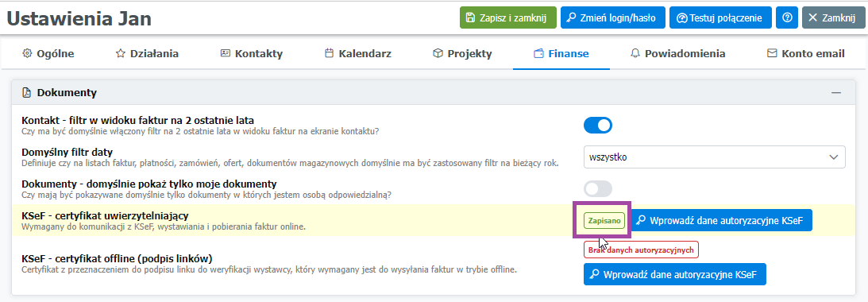Click the Dokumenty section title
The width and height of the screenshot is (868, 302).
(x=67, y=93)
